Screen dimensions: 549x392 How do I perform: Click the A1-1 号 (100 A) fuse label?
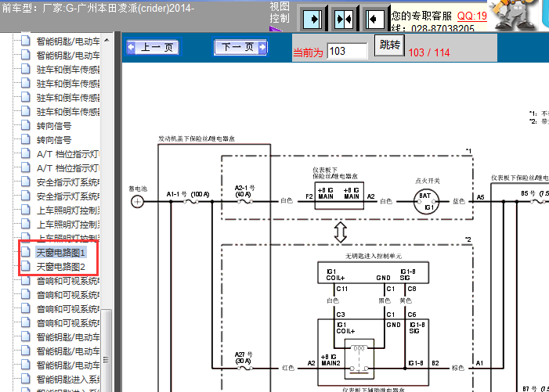tap(188, 194)
